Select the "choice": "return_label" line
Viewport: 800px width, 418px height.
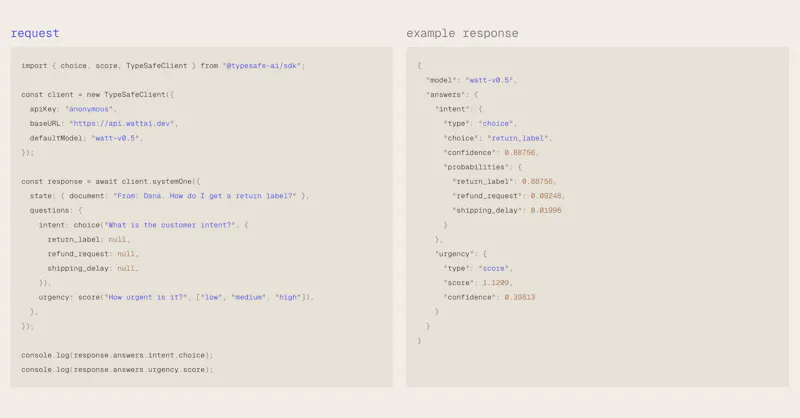tap(497, 138)
